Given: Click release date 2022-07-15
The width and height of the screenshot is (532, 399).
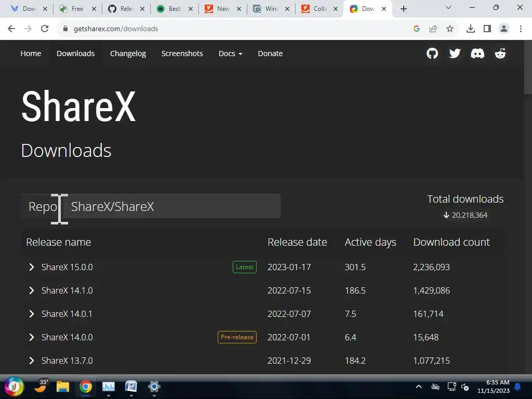Looking at the screenshot, I should tap(289, 290).
